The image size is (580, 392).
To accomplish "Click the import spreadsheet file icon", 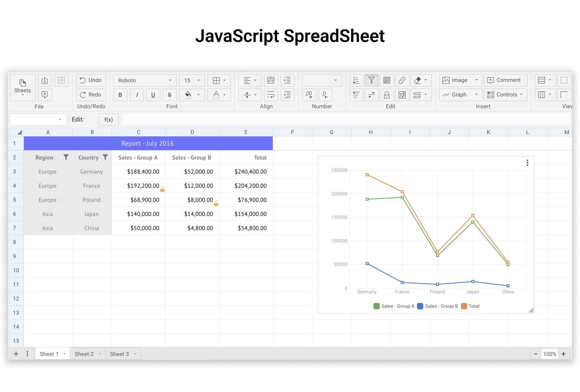I will click(x=45, y=80).
